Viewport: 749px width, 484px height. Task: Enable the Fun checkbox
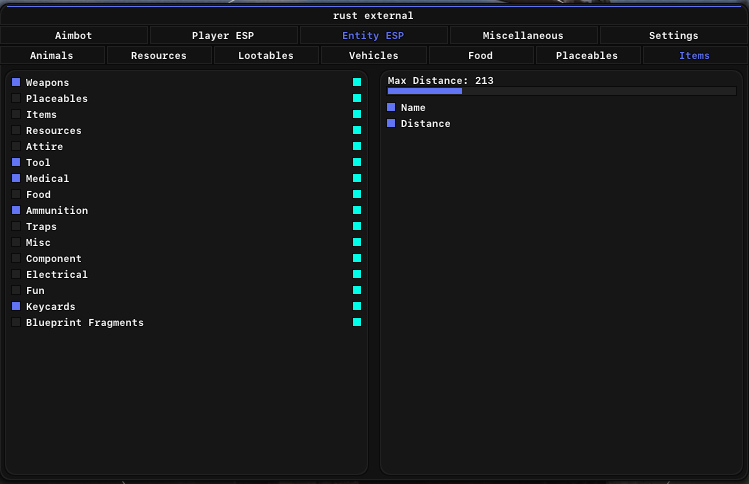coord(16,290)
